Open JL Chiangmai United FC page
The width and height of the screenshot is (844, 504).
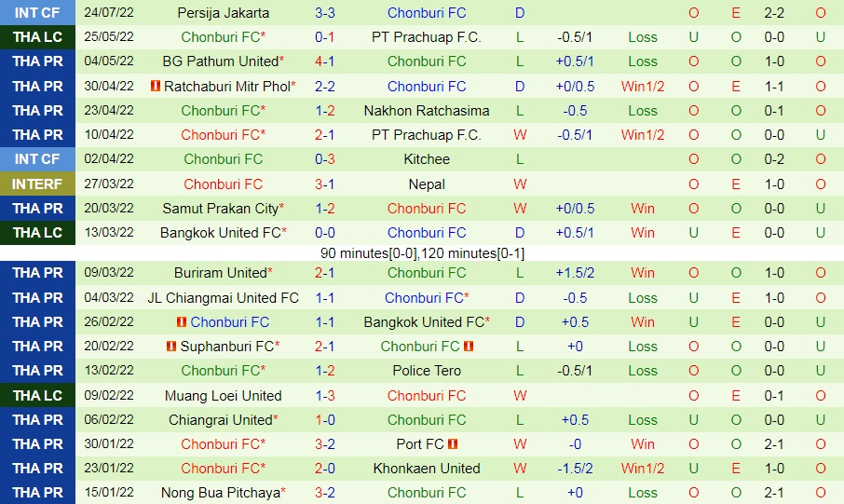223,298
